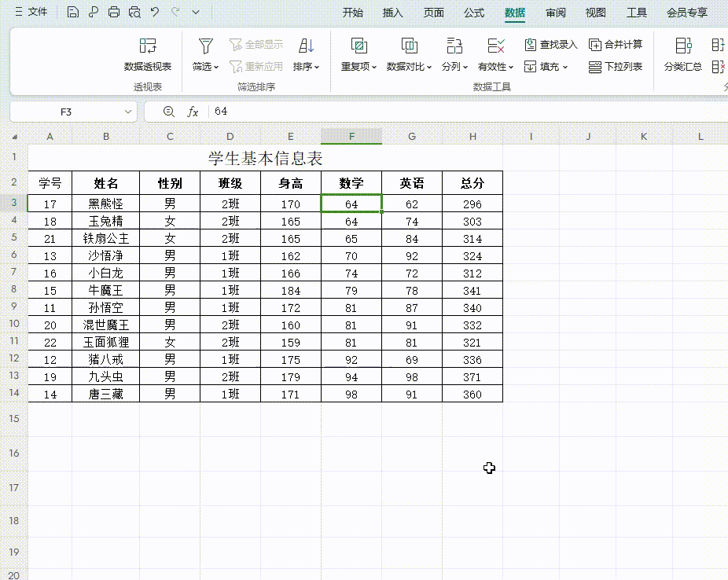The width and height of the screenshot is (728, 580).
Task: Switch to the 公式 tab
Action: tap(474, 13)
